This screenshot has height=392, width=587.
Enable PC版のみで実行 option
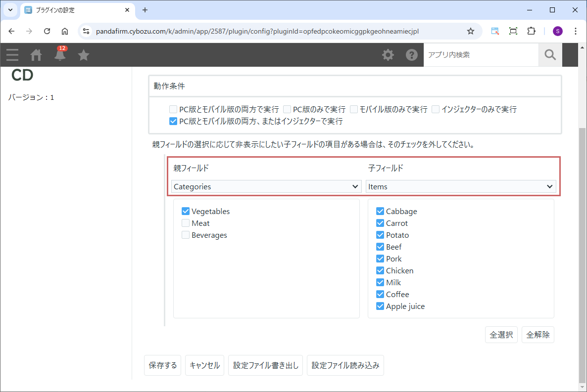(287, 109)
